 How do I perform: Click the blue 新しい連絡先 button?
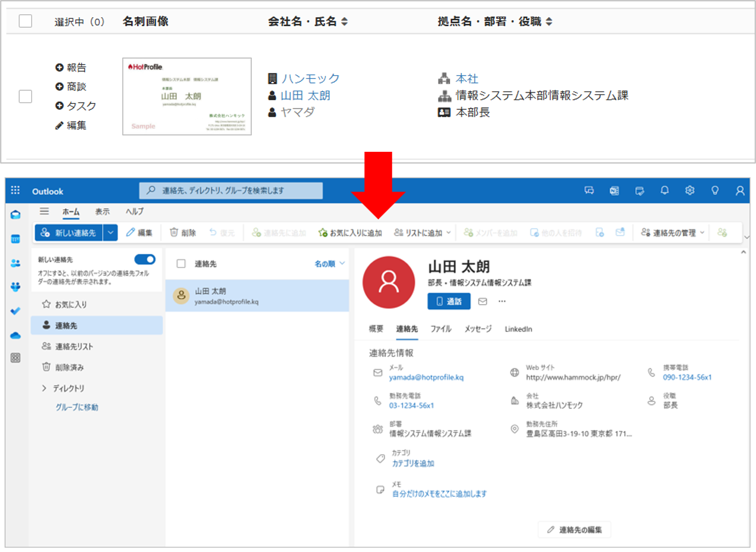click(69, 233)
